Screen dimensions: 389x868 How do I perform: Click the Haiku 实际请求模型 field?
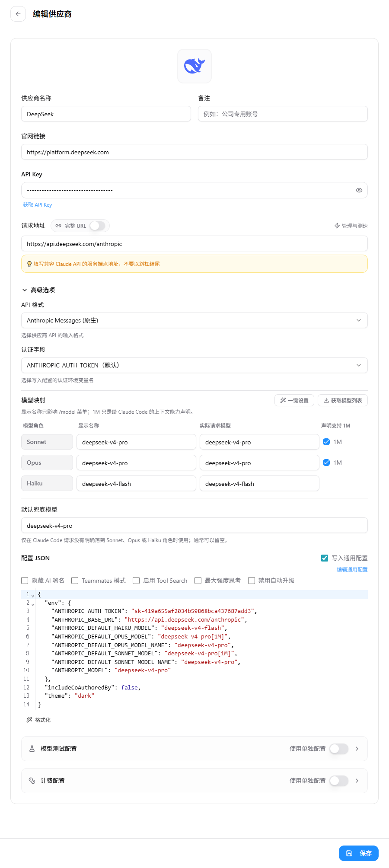coord(259,483)
